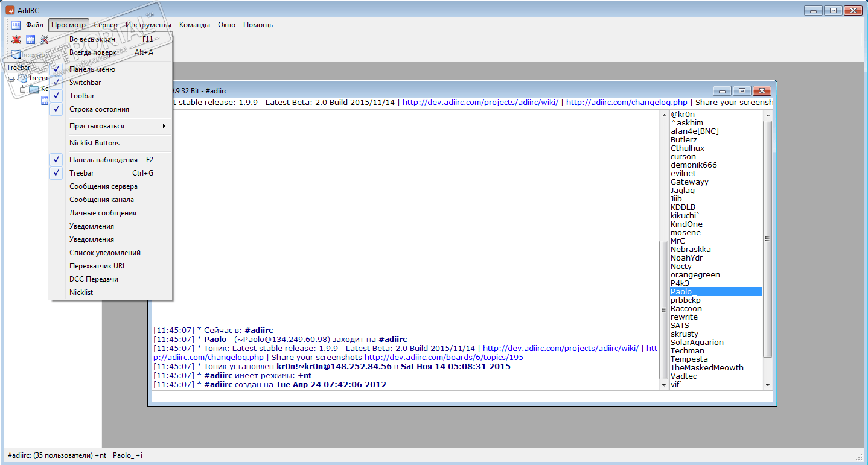The width and height of the screenshot is (868, 465).
Task: Choose the Nicklist entry below DCC Передачи
Action: pyautogui.click(x=110, y=293)
